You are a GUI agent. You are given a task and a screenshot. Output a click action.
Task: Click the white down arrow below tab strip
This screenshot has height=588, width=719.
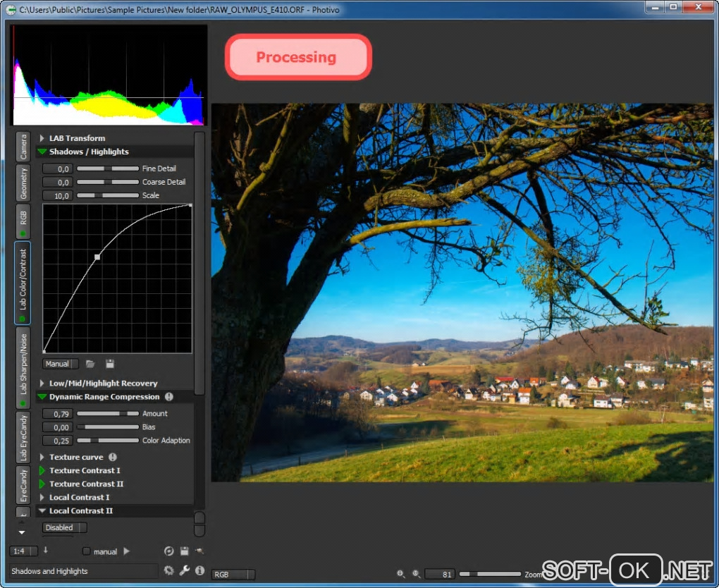[x=22, y=532]
